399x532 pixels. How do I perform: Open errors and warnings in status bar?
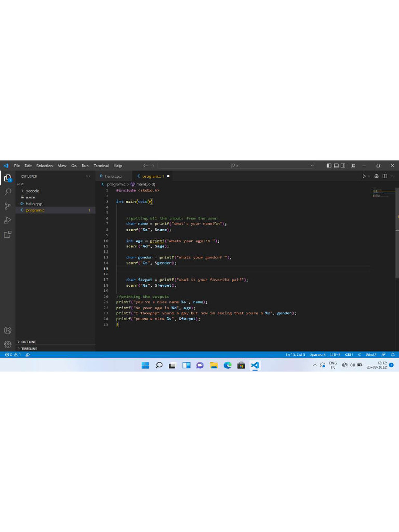point(13,354)
